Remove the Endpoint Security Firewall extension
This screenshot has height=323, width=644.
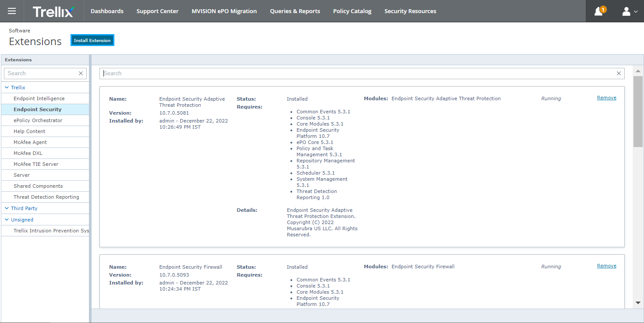pos(606,266)
